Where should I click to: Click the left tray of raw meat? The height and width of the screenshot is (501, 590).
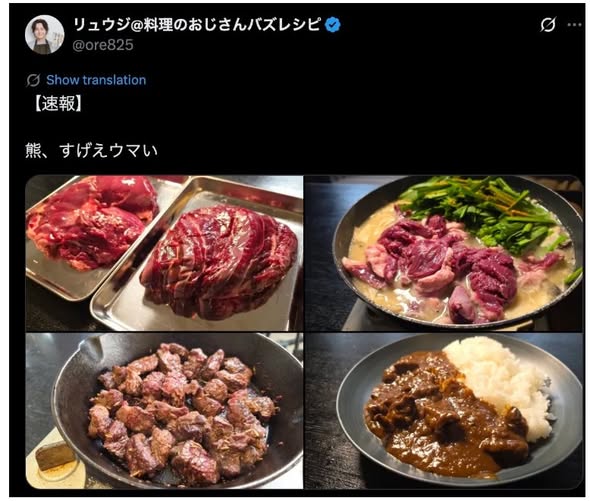coord(90,226)
